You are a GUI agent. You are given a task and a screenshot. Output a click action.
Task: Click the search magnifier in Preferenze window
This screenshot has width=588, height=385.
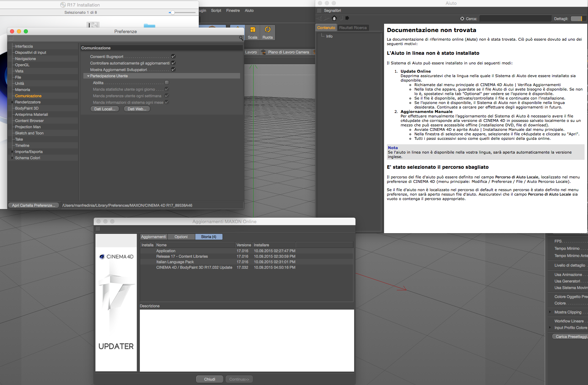(x=241, y=38)
